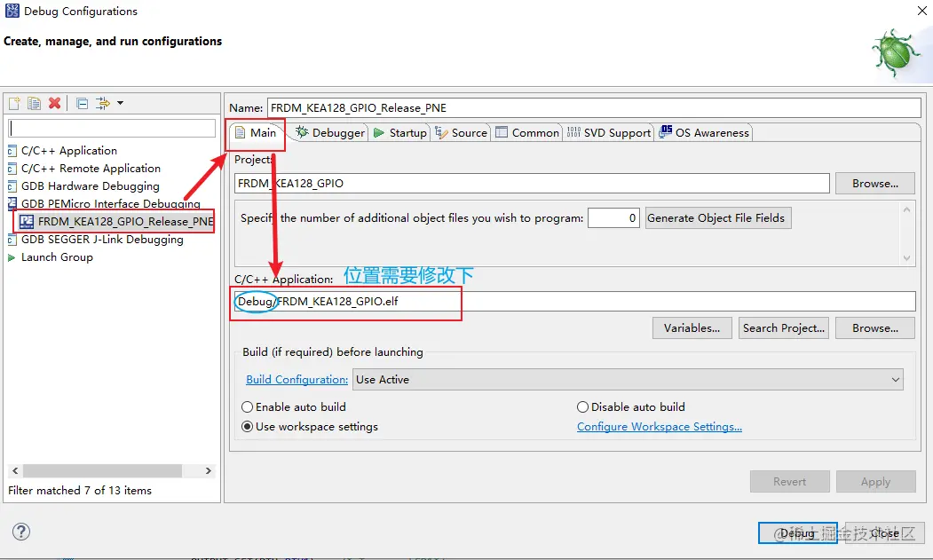Click the Search Project... button
933x560 pixels.
coord(784,327)
